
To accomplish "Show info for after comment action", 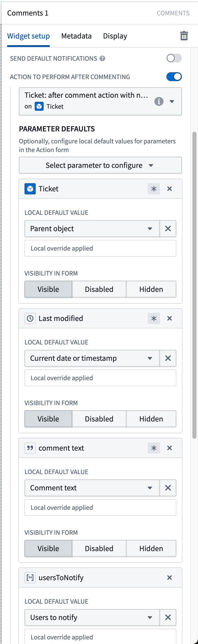I will point(159,101).
